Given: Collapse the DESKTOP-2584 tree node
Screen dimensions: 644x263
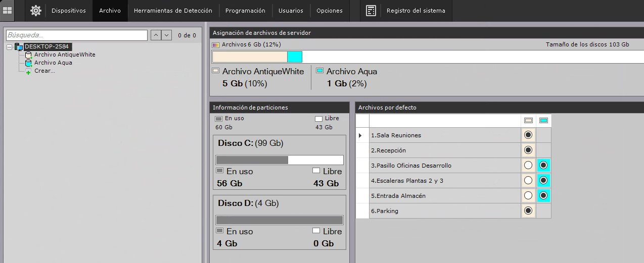Looking at the screenshot, I should pos(10,47).
